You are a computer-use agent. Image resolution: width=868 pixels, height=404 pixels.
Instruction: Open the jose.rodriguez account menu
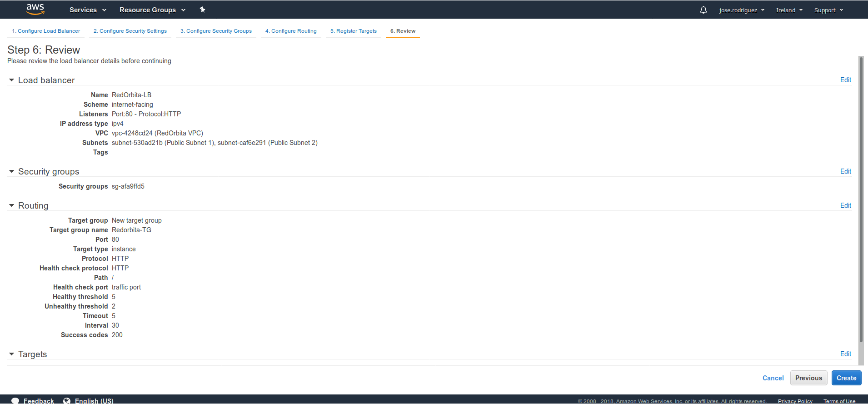pos(742,10)
